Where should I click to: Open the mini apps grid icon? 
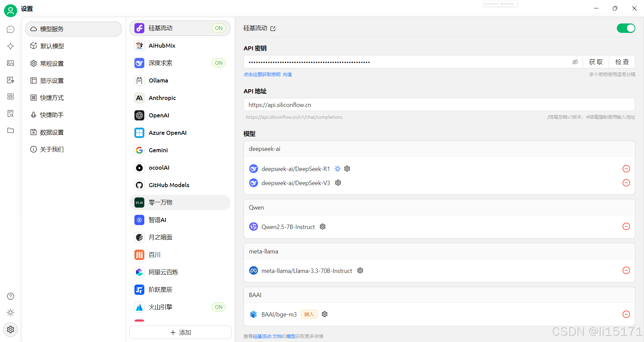click(x=10, y=97)
